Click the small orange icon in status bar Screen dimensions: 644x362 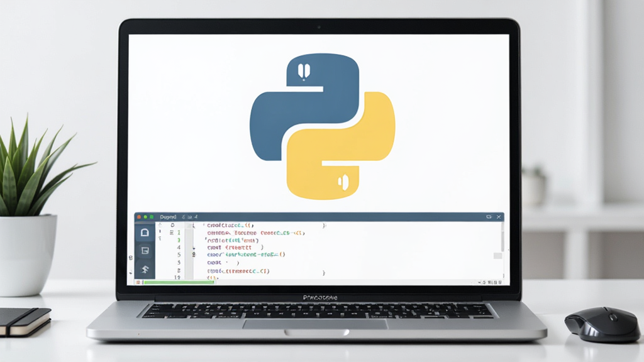pyautogui.click(x=138, y=282)
